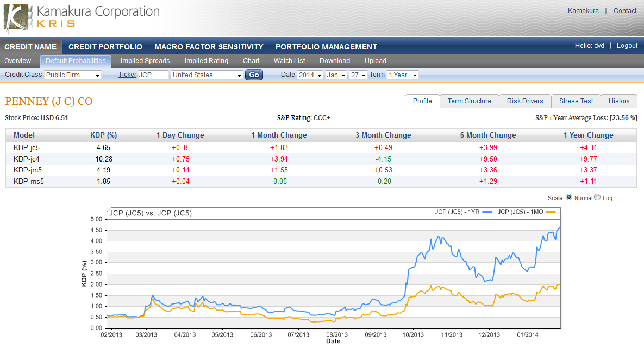644x347 pixels.
Task: Click the 3 Month Change column header
Action: pyautogui.click(x=383, y=135)
